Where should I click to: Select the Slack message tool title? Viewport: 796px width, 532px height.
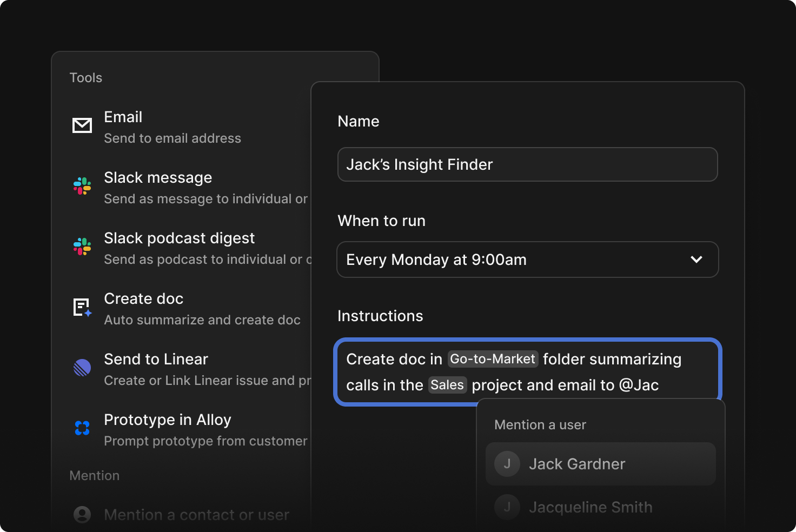tap(158, 177)
